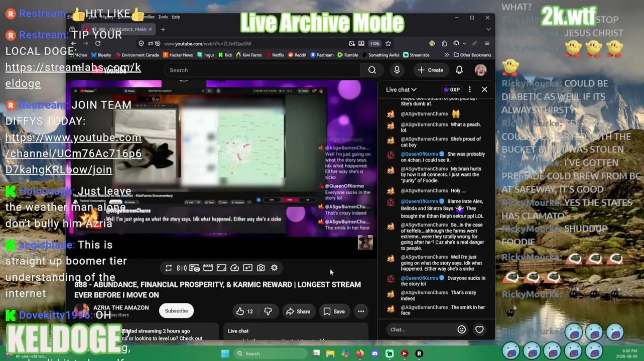This screenshot has width=644, height=361.
Task: Click the 0XP points badge in chat
Action: click(x=452, y=90)
